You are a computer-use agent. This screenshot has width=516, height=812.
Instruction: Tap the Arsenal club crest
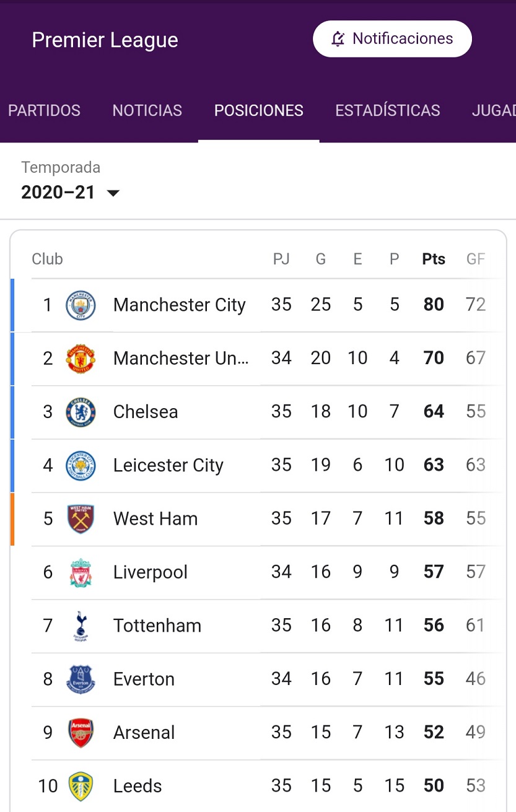click(81, 733)
